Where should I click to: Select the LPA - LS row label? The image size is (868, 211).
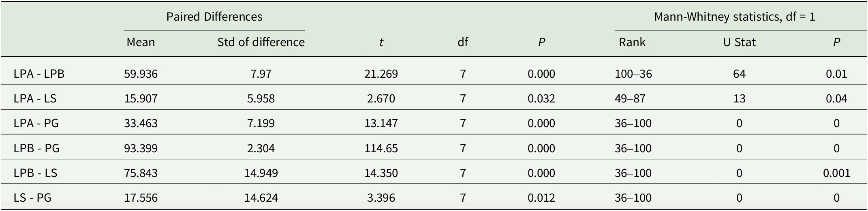(35, 98)
